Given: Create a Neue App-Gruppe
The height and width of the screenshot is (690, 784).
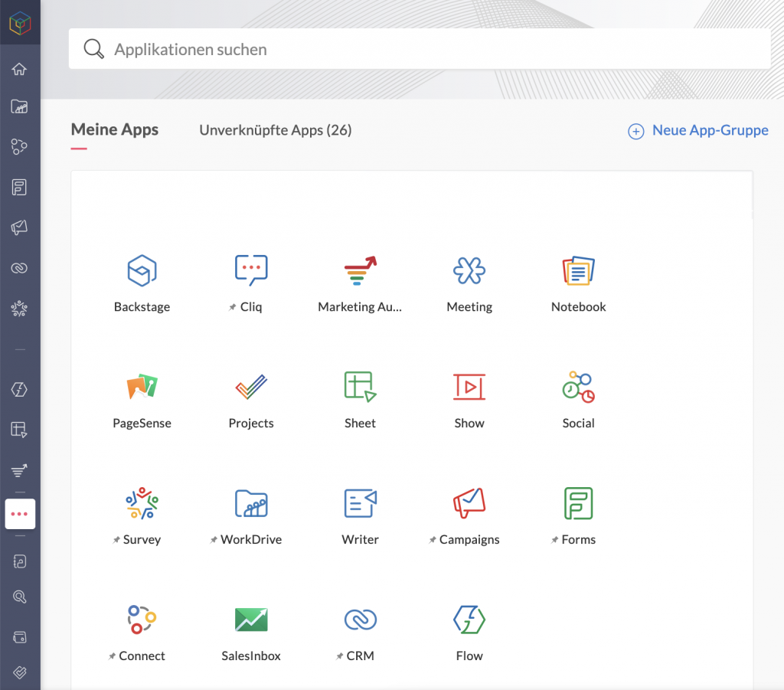Looking at the screenshot, I should [697, 130].
